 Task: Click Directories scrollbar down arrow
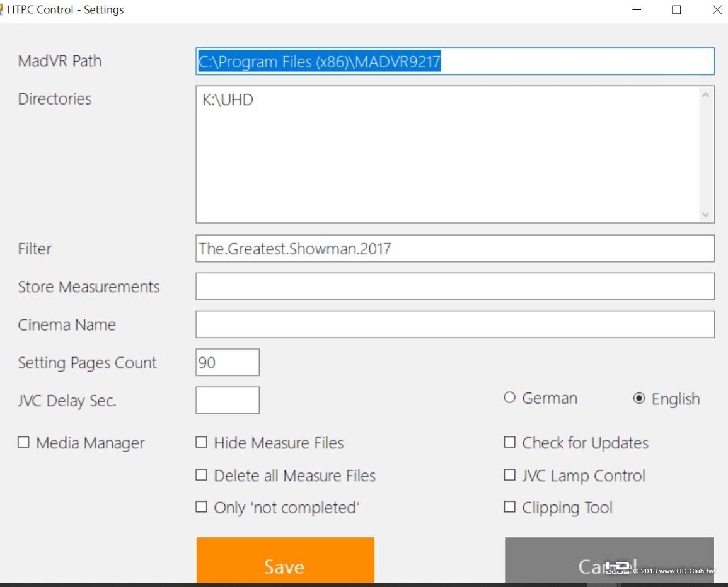click(706, 214)
